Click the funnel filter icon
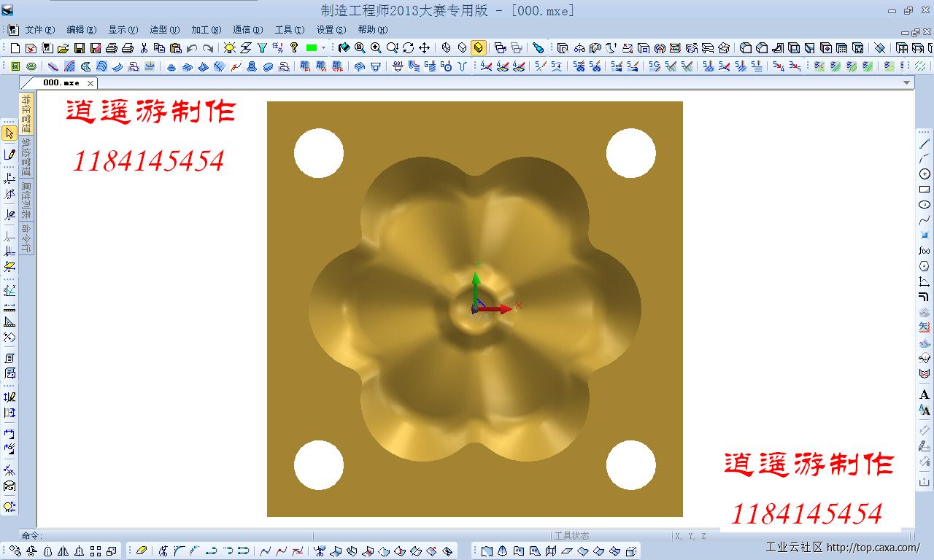Viewport: 934px width, 560px height. [262, 48]
